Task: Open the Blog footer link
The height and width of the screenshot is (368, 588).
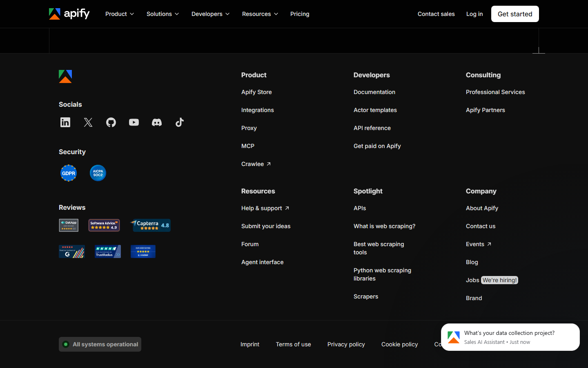Action: (x=472, y=262)
